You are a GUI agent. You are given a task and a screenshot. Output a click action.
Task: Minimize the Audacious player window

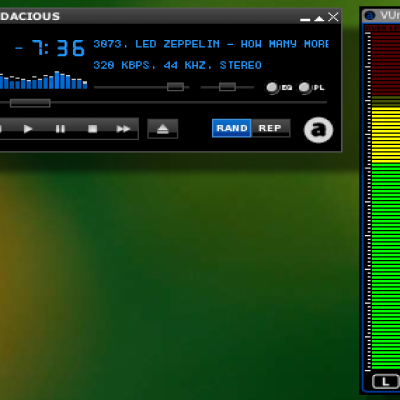point(305,20)
